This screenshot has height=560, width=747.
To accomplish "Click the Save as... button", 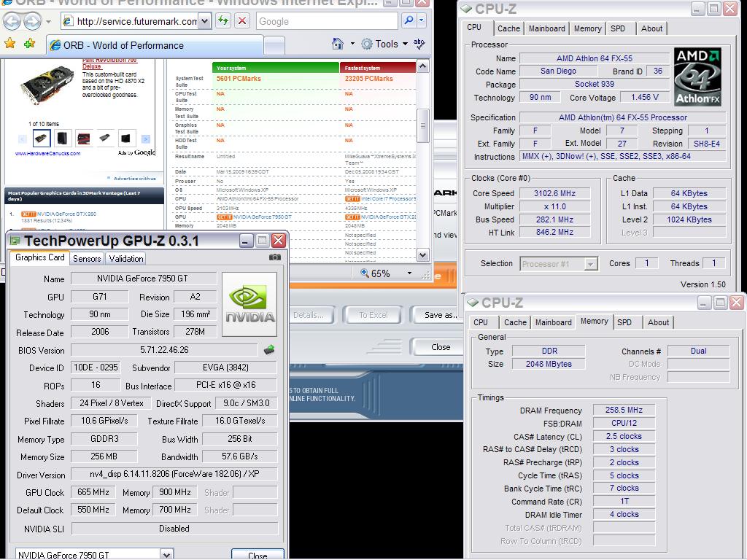I will pyautogui.click(x=437, y=315).
